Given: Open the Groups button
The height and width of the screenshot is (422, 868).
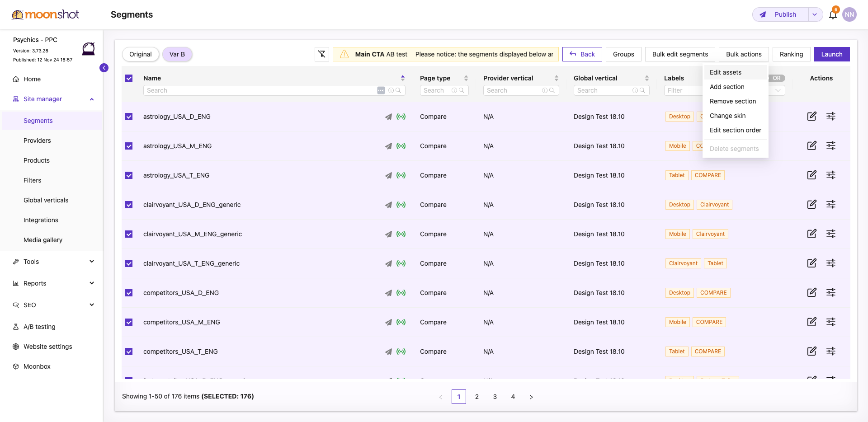Looking at the screenshot, I should pos(623,54).
